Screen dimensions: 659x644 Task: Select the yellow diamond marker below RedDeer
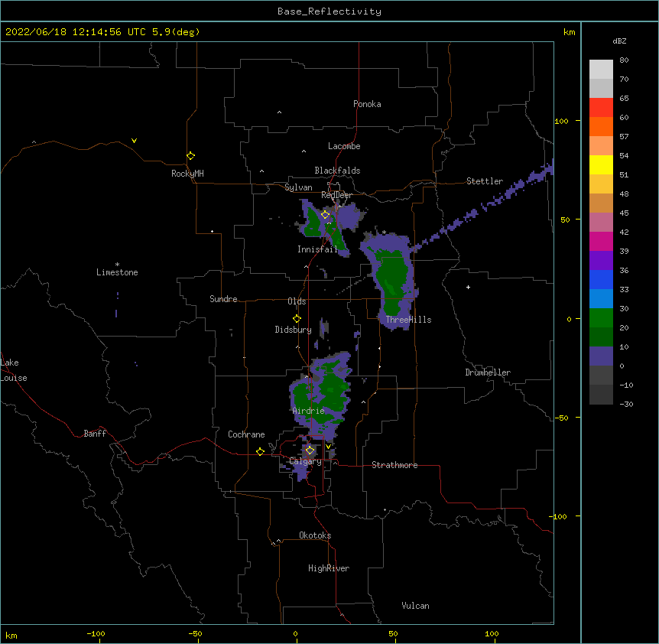point(325,215)
